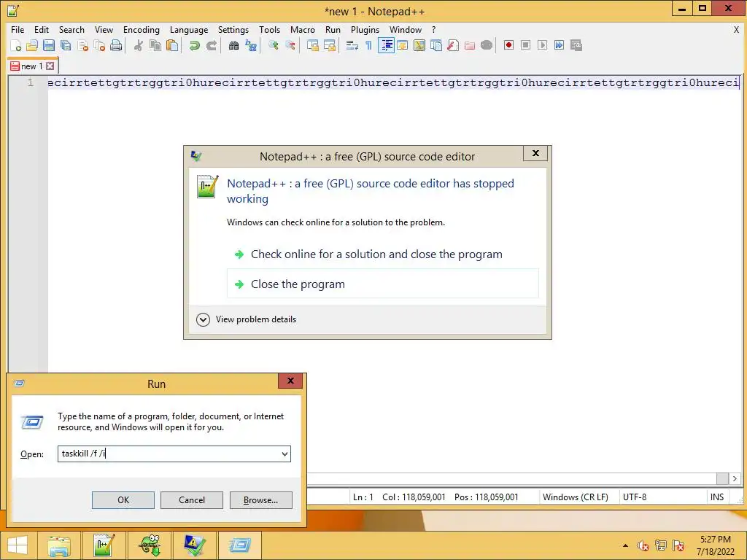747x560 pixels.
Task: Click the green Undo arrow icon
Action: 194,46
